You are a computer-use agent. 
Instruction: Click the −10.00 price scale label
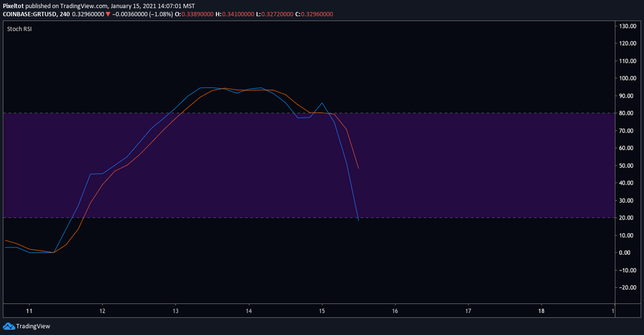coord(627,270)
